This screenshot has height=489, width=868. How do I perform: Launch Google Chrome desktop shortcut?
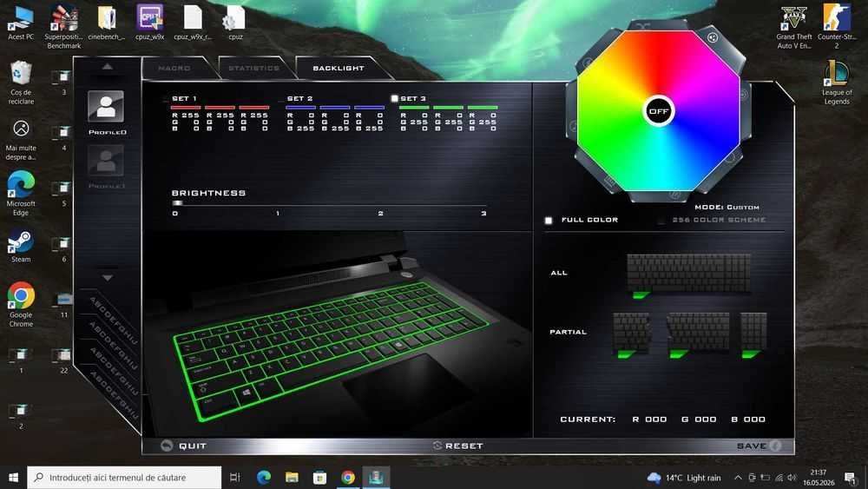[x=21, y=305]
